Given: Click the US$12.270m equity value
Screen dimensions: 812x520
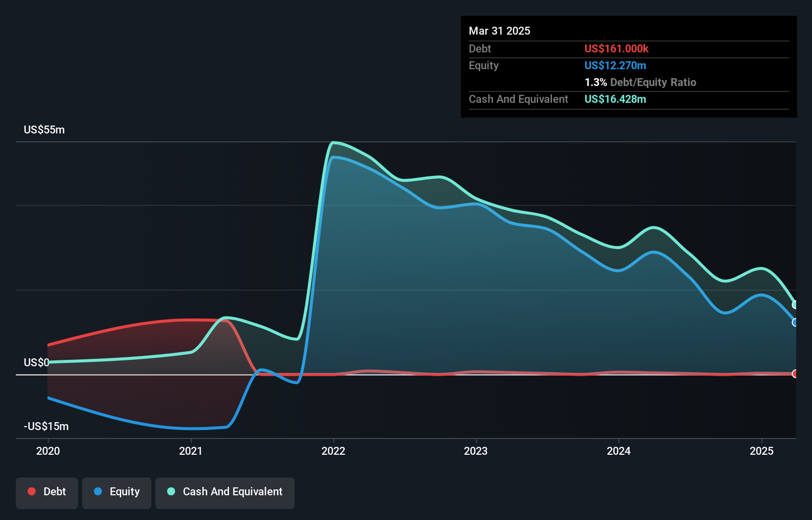Looking at the screenshot, I should pos(615,66).
